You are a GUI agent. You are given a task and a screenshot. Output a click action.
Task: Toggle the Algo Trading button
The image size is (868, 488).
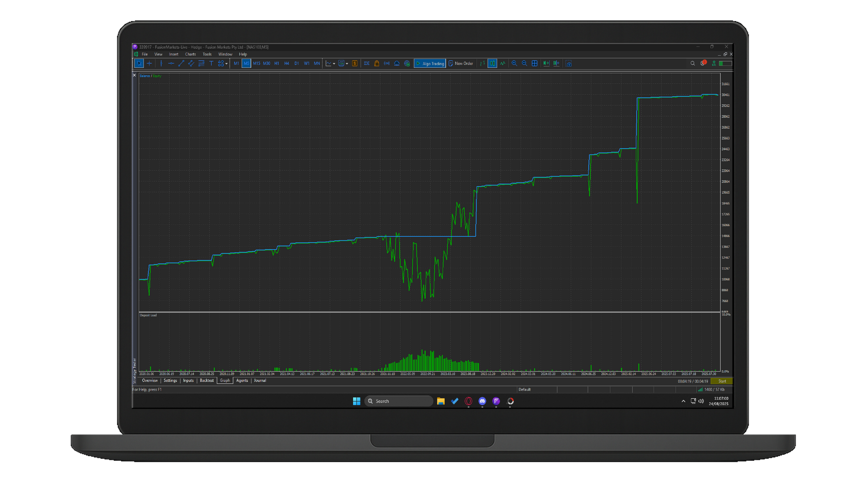click(430, 63)
